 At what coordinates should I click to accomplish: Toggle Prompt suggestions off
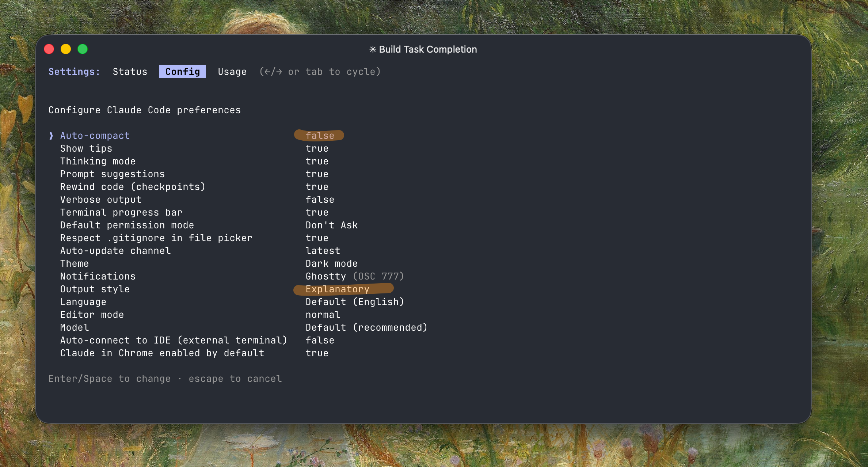[x=112, y=174]
